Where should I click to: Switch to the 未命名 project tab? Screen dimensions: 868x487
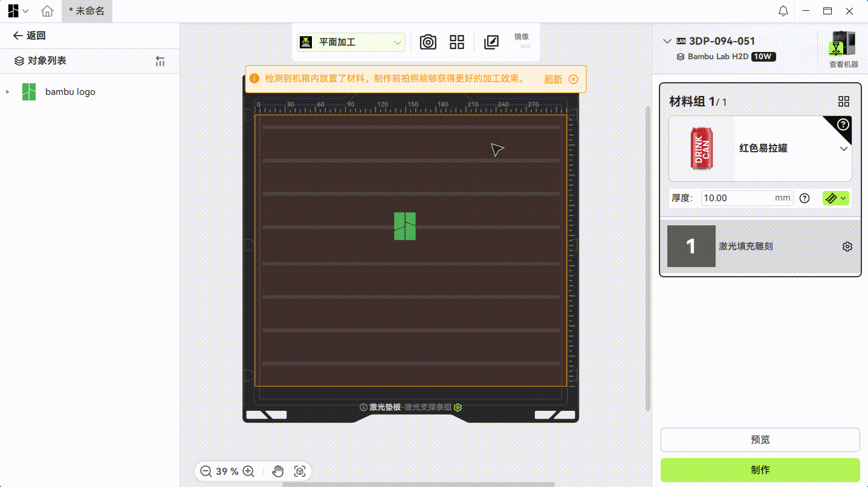[x=86, y=11]
